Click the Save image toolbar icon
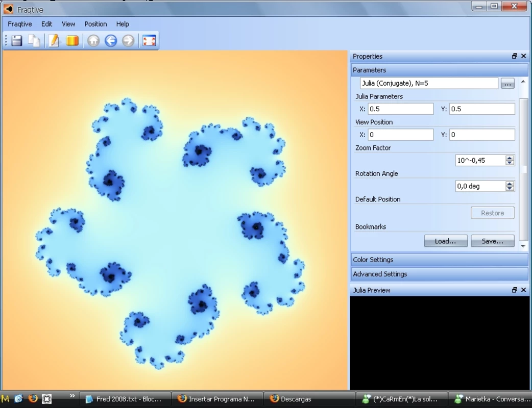The height and width of the screenshot is (408, 532). click(17, 41)
